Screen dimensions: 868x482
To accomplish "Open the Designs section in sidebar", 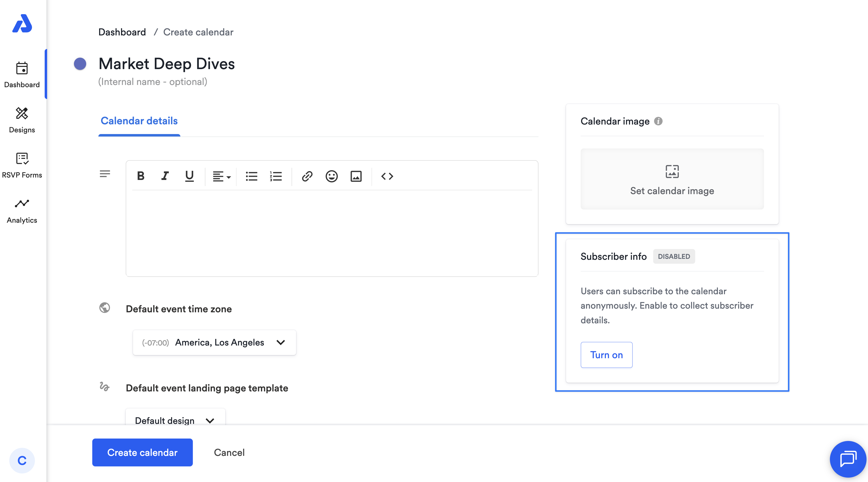I will pos(22,120).
